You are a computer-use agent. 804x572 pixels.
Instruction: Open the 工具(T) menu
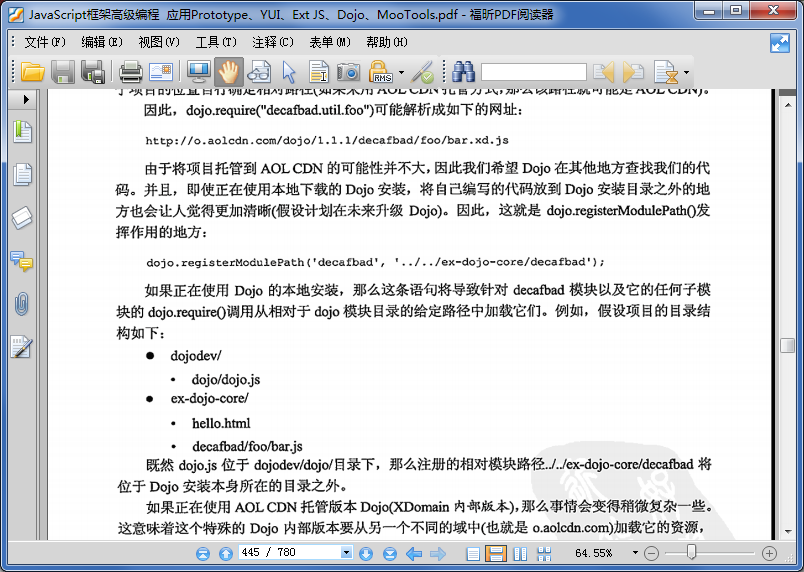point(216,42)
